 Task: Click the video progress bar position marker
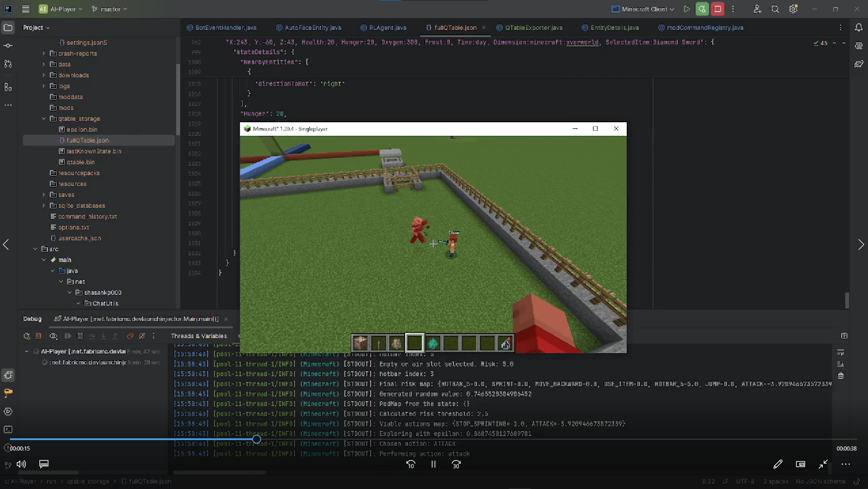point(257,439)
